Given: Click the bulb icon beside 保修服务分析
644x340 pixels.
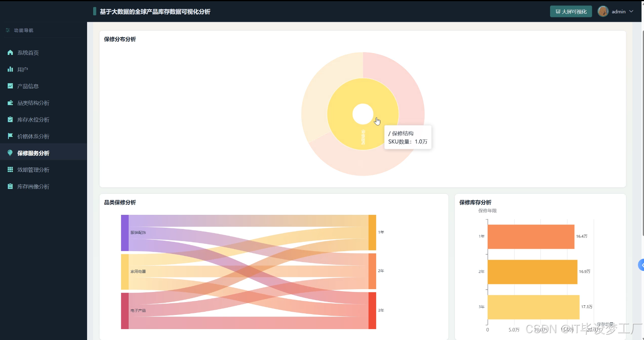Looking at the screenshot, I should pyautogui.click(x=10, y=153).
